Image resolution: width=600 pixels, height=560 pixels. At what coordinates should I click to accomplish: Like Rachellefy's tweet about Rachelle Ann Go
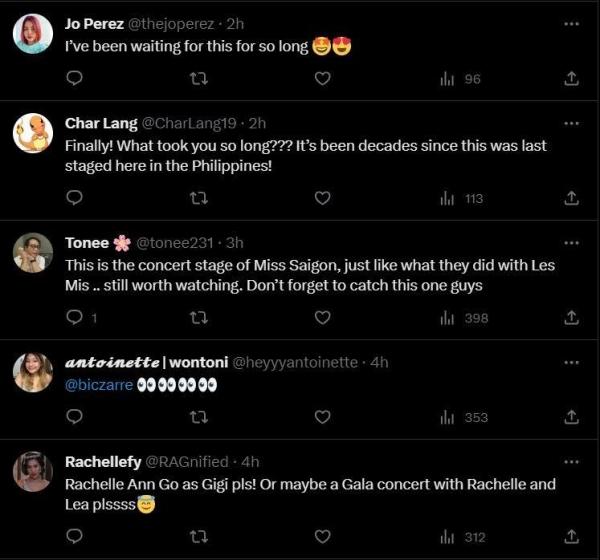pyautogui.click(x=322, y=535)
